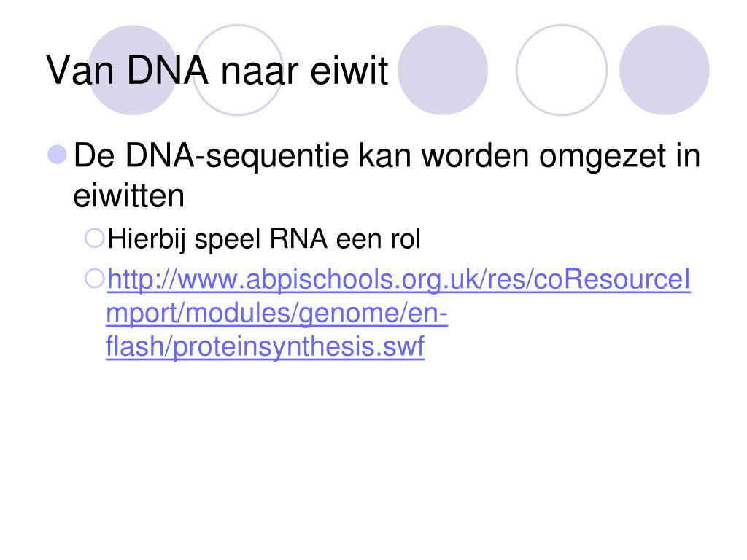This screenshot has width=747, height=560.
Task: Select the title "Van DNA naar eiwit"
Action: (x=217, y=71)
